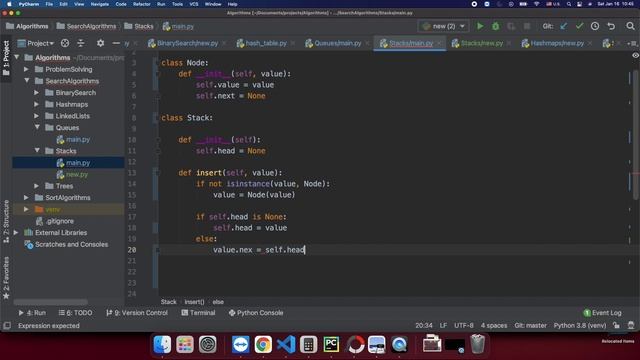Click 'insert()' in editor breadcrumbs

click(194, 302)
